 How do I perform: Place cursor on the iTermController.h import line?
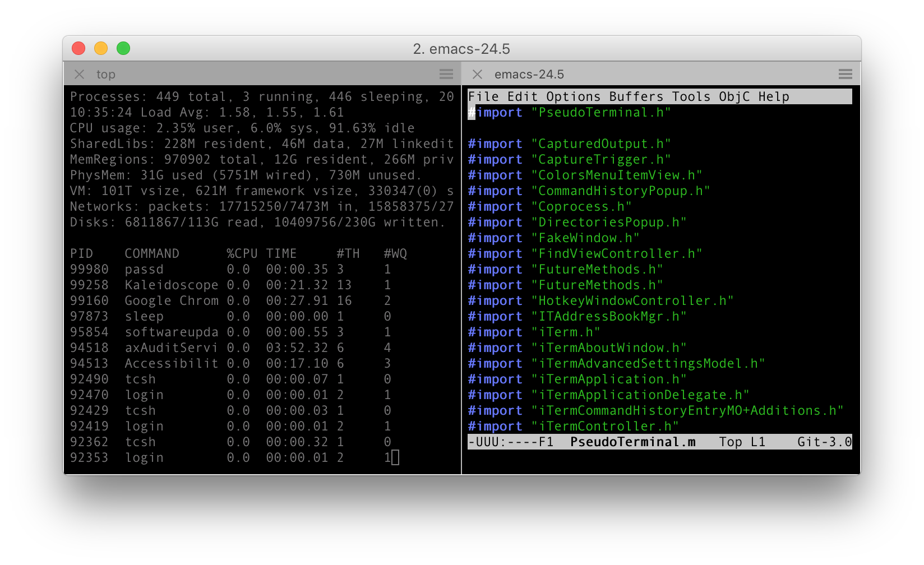coord(604,427)
